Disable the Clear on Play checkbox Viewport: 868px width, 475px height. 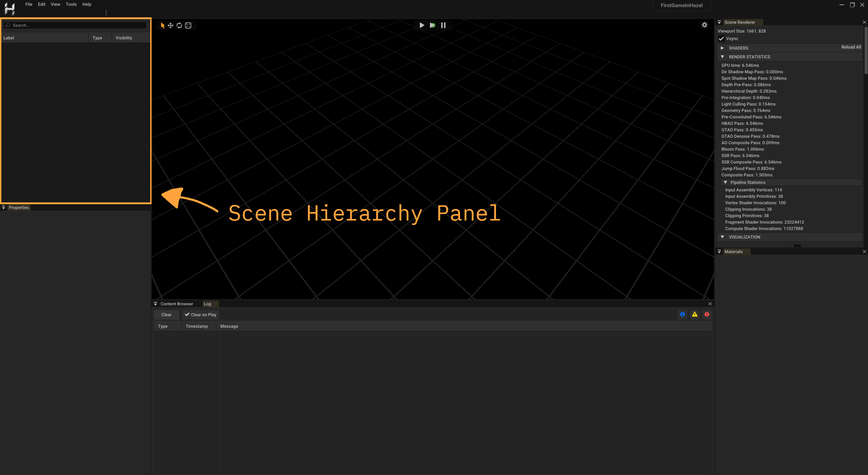[x=188, y=315]
